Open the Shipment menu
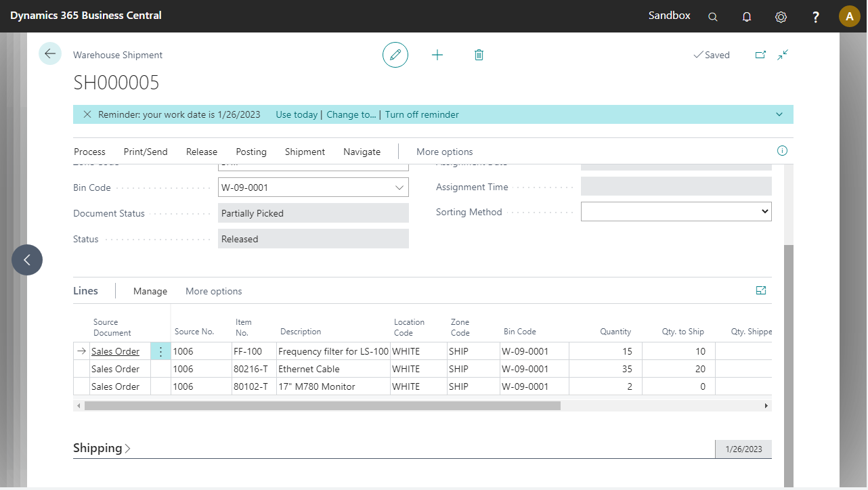Screen dimensions: 868x490 coord(305,152)
